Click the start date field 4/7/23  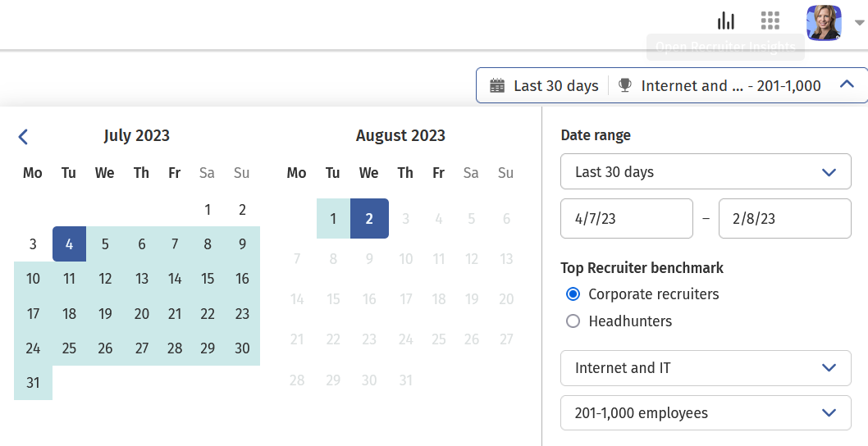(627, 219)
